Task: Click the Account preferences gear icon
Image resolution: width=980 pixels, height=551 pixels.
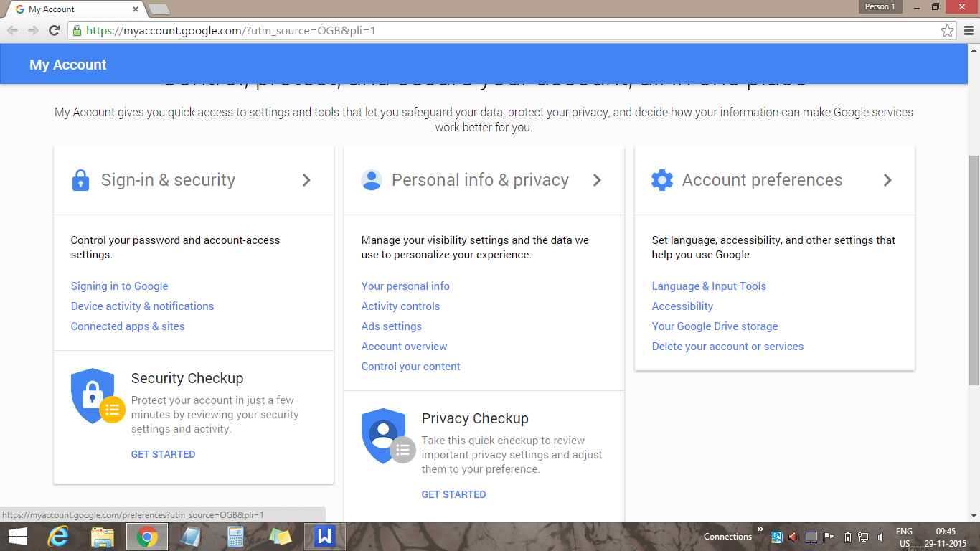Action: [x=662, y=180]
